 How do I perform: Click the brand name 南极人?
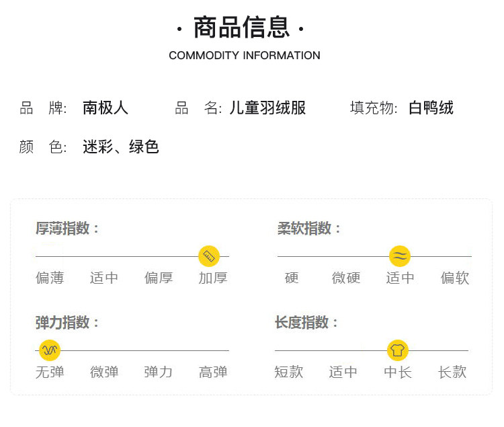pos(106,108)
